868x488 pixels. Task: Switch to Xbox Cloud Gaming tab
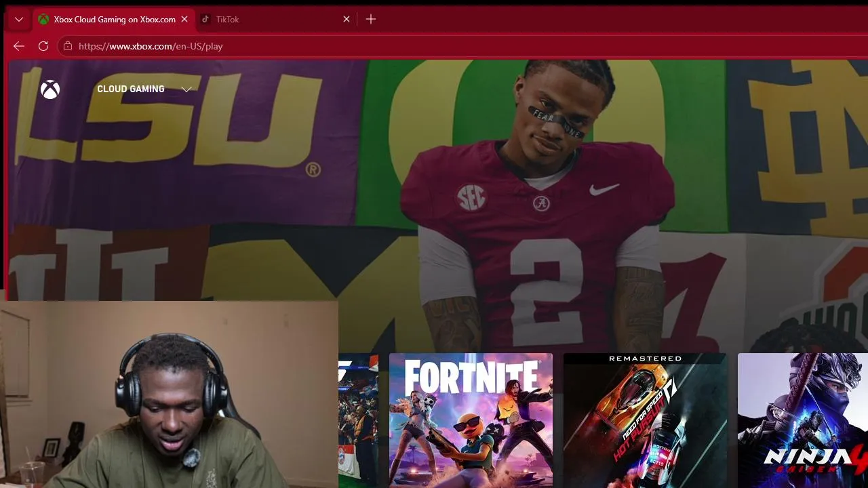(x=114, y=20)
